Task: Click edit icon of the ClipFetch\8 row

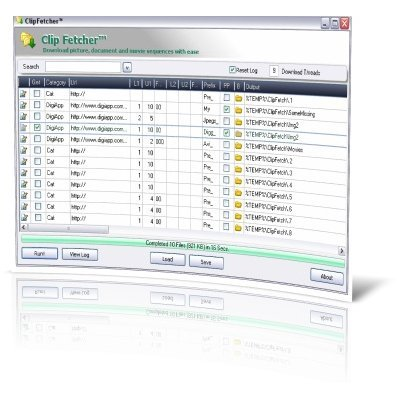Action: point(24,218)
